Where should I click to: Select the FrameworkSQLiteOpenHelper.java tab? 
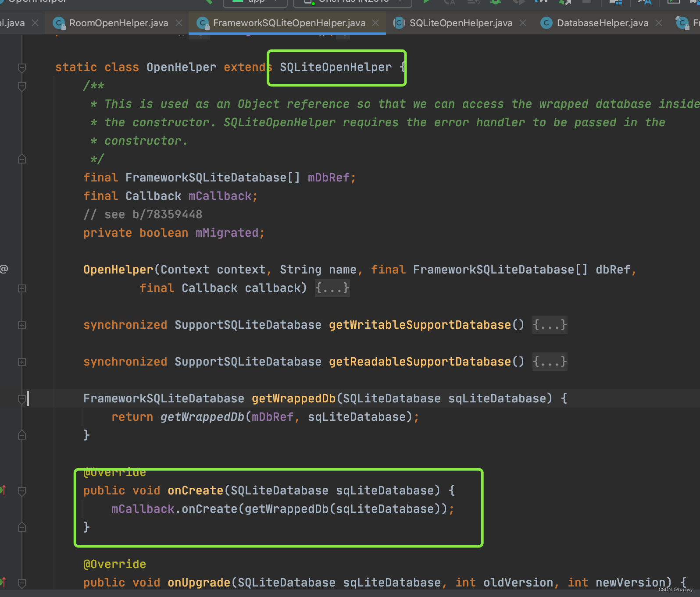[x=289, y=23]
